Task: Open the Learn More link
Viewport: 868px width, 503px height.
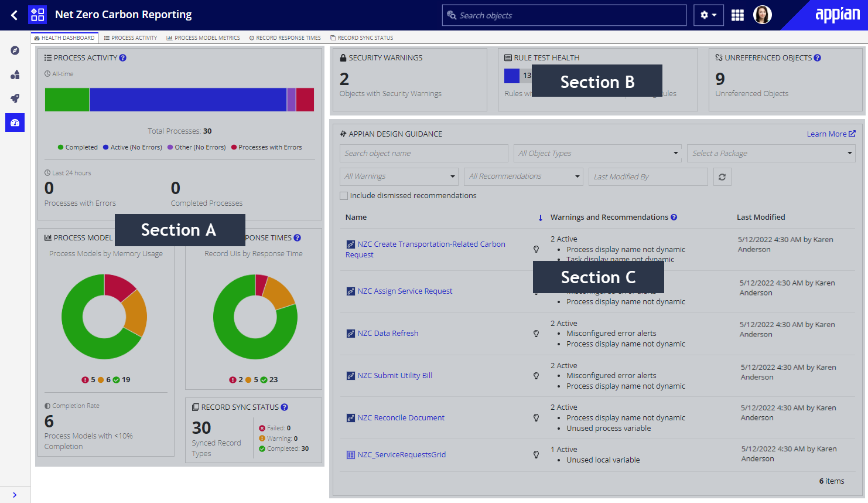Action: tap(831, 134)
